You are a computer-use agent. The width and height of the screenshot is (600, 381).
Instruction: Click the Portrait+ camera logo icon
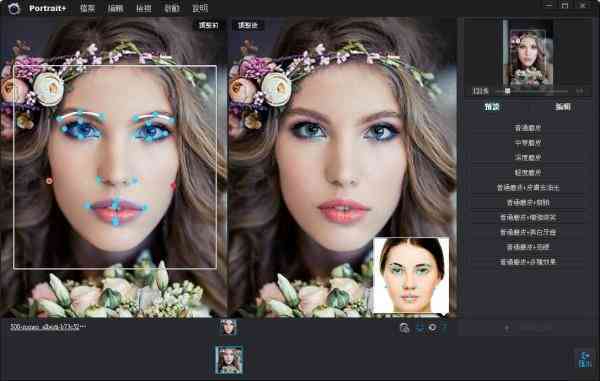(x=14, y=8)
